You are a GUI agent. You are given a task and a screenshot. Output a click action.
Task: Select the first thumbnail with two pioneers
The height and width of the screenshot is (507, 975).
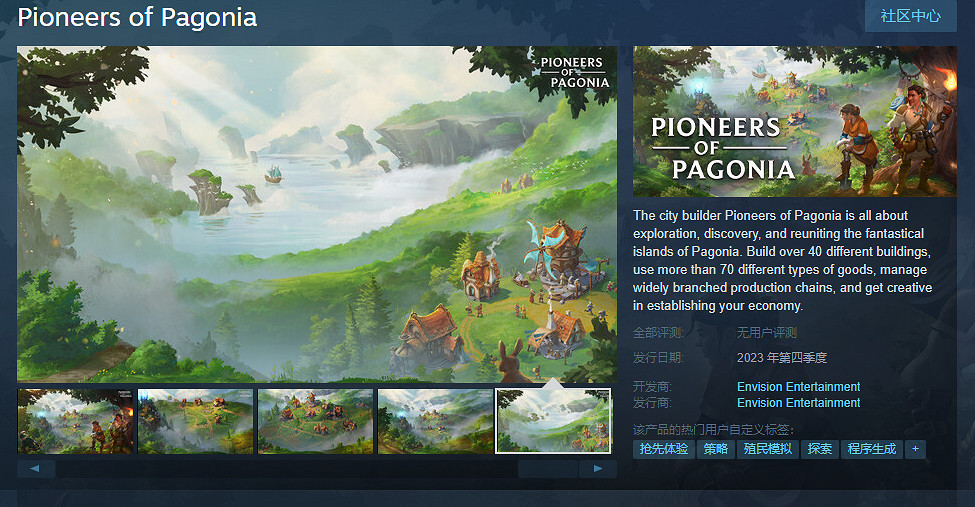tap(75, 421)
